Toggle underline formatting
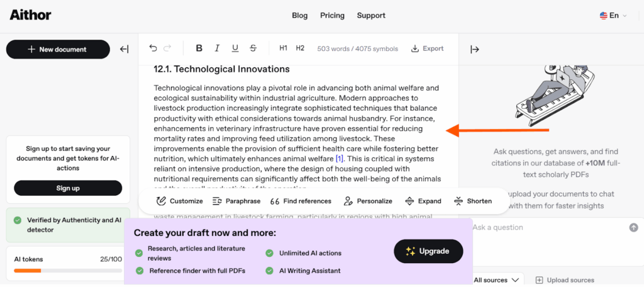 coord(235,48)
